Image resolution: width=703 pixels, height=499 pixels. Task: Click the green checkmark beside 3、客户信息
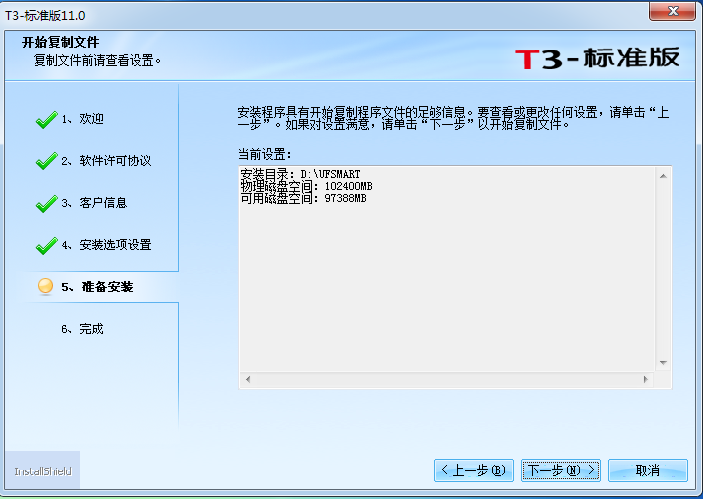47,204
